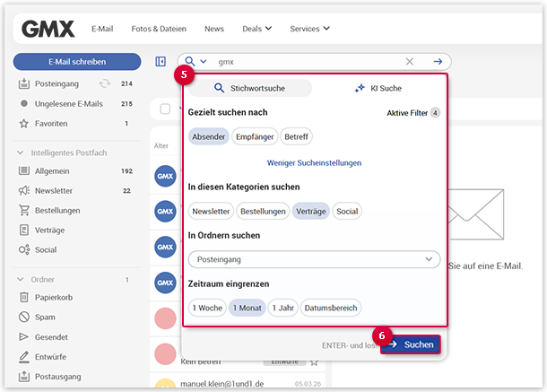Open the E-Mail navigation item
The height and width of the screenshot is (392, 547).
coord(102,29)
